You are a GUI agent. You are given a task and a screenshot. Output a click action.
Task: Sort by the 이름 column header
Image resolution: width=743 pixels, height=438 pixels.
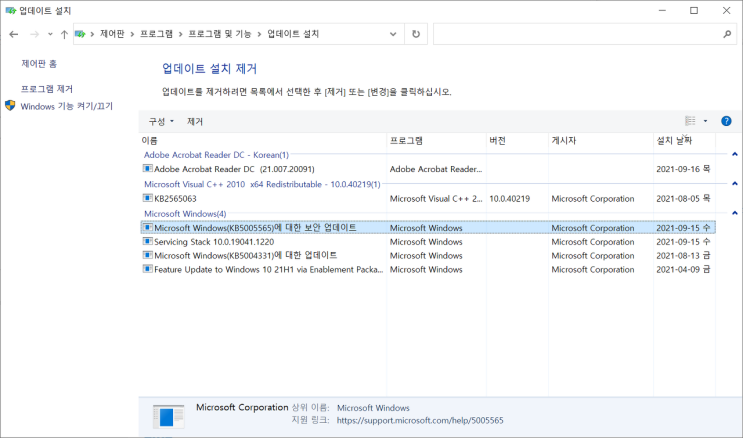click(263, 140)
